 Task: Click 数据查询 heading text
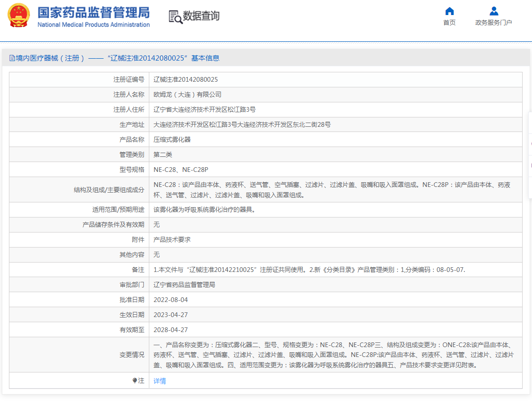click(x=201, y=15)
